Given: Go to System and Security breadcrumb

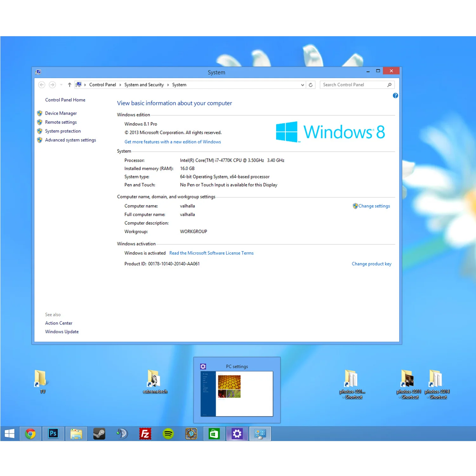Looking at the screenshot, I should [144, 85].
